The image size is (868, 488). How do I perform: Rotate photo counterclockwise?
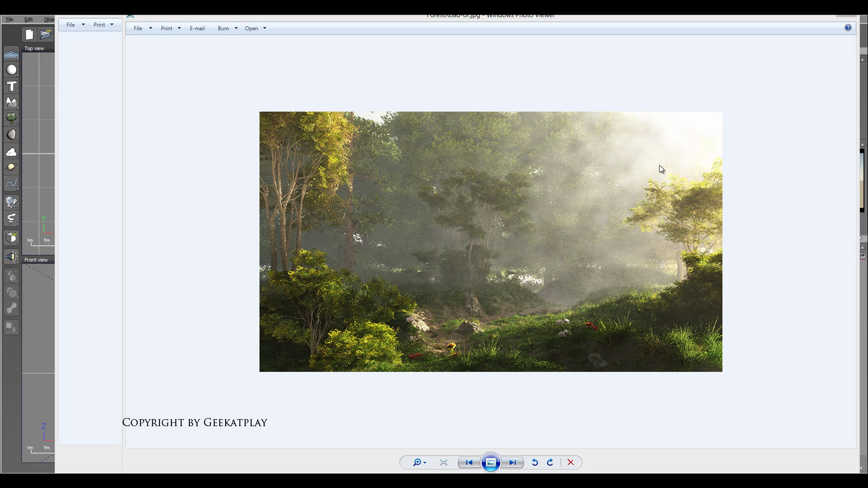[535, 463]
